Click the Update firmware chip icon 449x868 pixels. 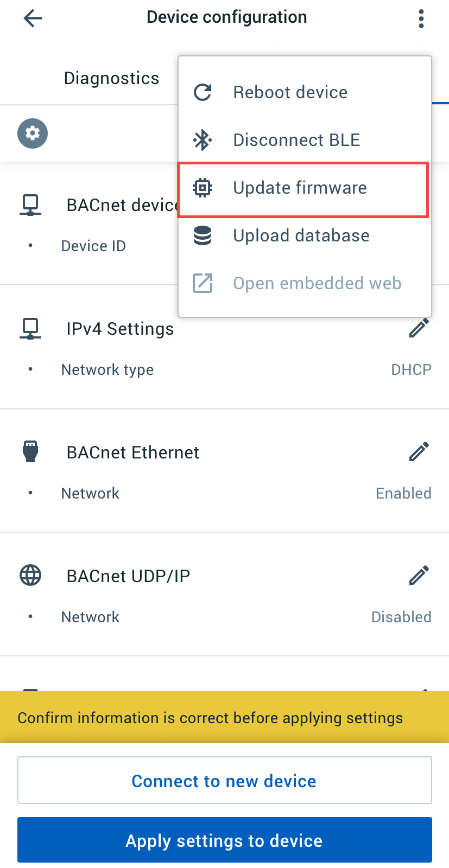pos(202,188)
